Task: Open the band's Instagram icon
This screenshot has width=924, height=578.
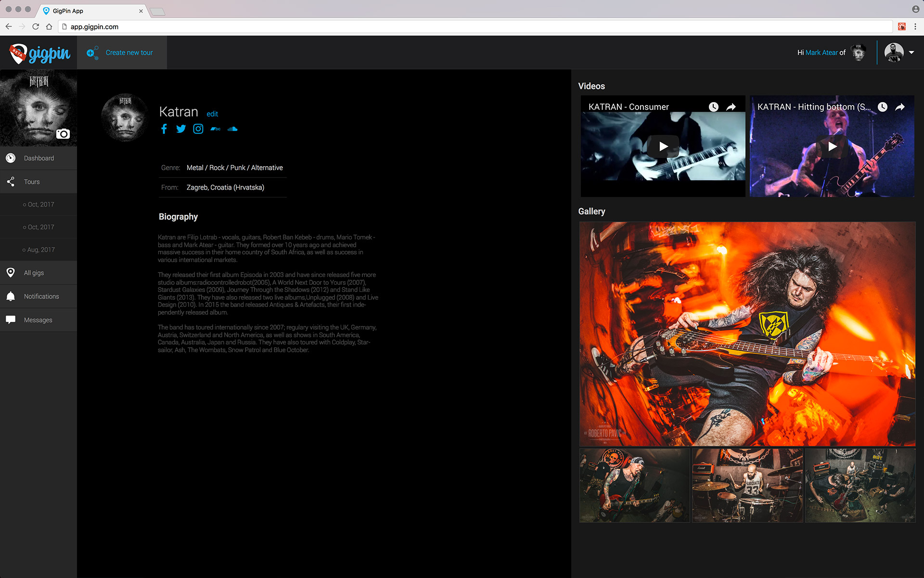Action: click(x=198, y=129)
